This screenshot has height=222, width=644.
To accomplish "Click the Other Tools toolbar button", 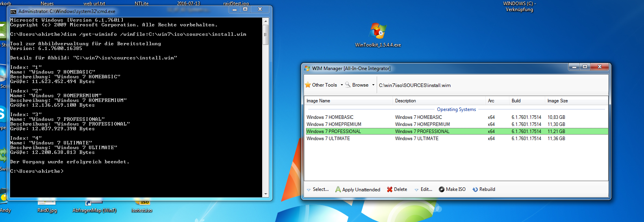I will (321, 85).
